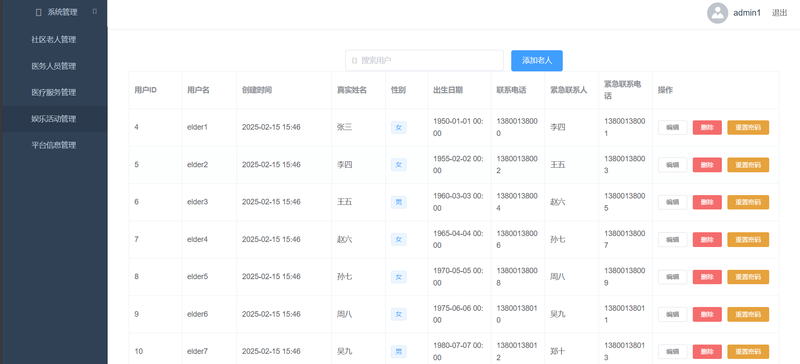Focus the 搜索用户 search field
Image resolution: width=800 pixels, height=364 pixels.
point(424,60)
